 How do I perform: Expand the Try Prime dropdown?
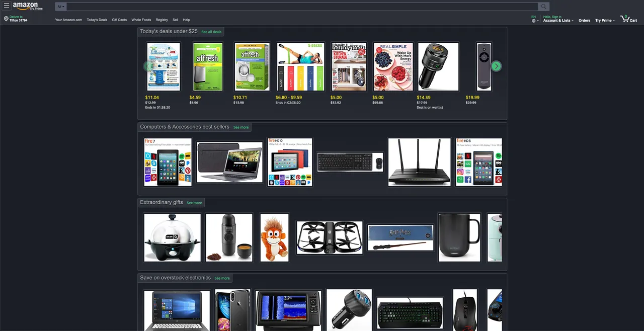(x=605, y=21)
